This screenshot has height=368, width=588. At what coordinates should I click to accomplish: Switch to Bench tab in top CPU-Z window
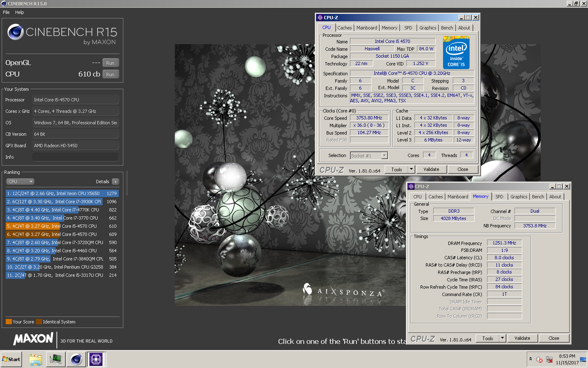[447, 28]
